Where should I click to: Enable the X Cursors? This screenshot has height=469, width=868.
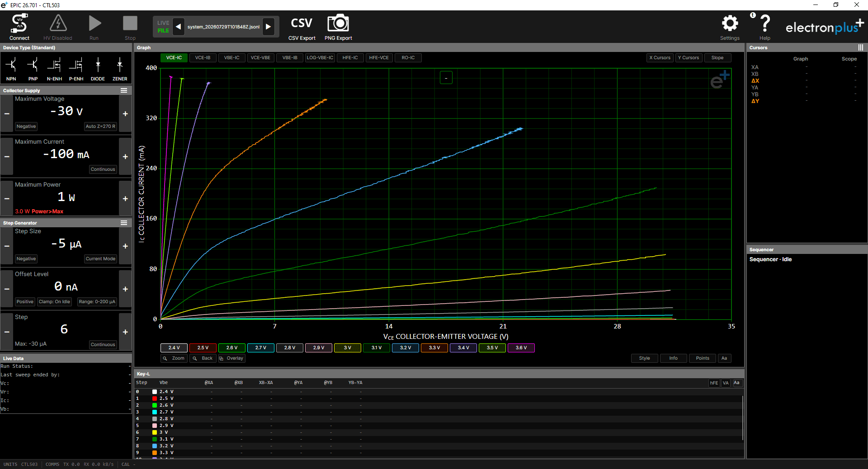coord(660,58)
